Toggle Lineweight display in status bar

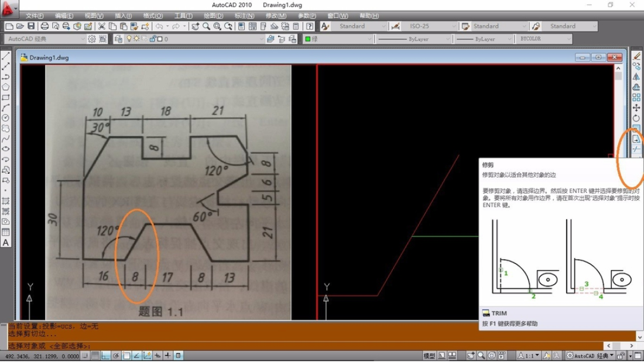coord(167,356)
